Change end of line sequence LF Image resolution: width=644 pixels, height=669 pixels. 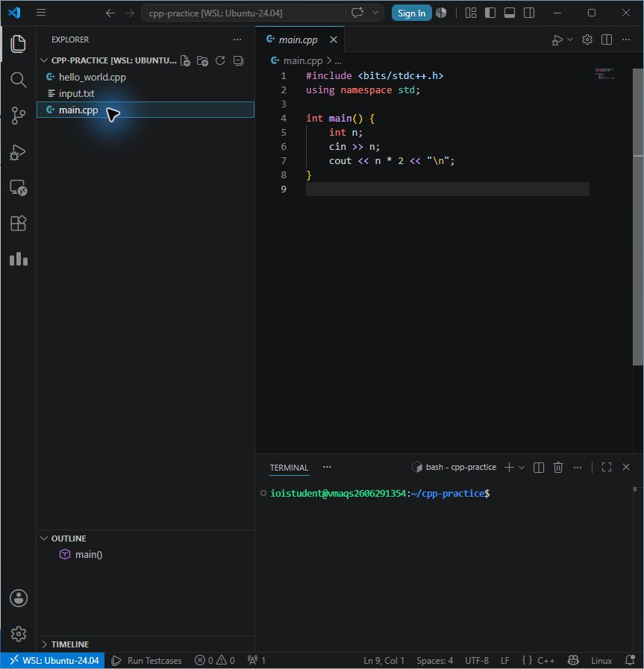tap(505, 661)
